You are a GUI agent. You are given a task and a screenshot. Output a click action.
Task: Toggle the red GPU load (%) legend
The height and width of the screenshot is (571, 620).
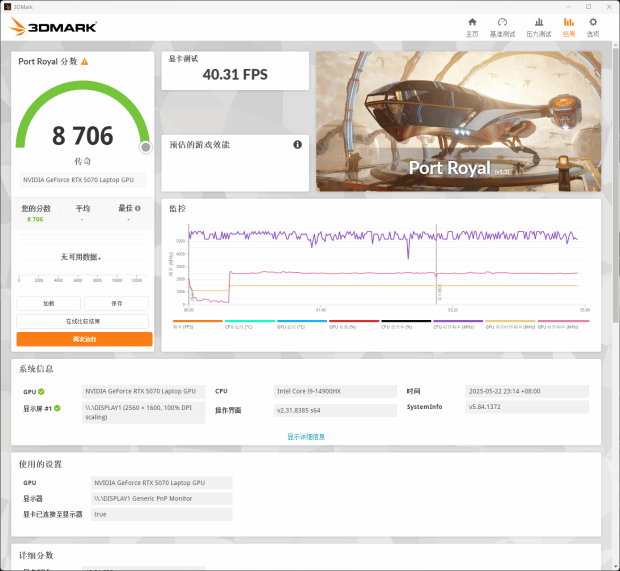pyautogui.click(x=354, y=324)
